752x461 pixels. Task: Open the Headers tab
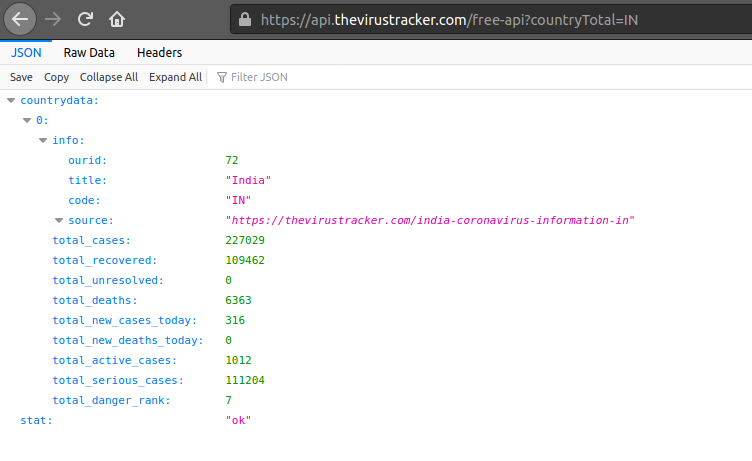click(159, 53)
